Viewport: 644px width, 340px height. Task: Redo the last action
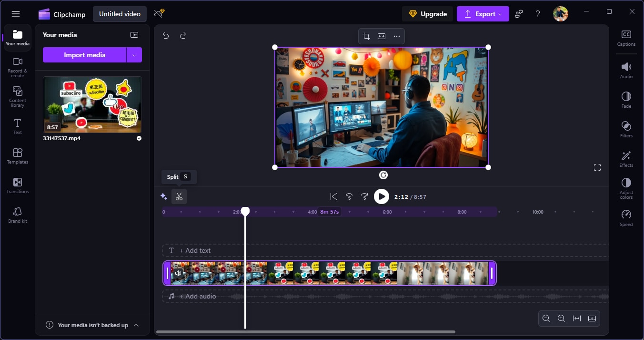coord(183,35)
